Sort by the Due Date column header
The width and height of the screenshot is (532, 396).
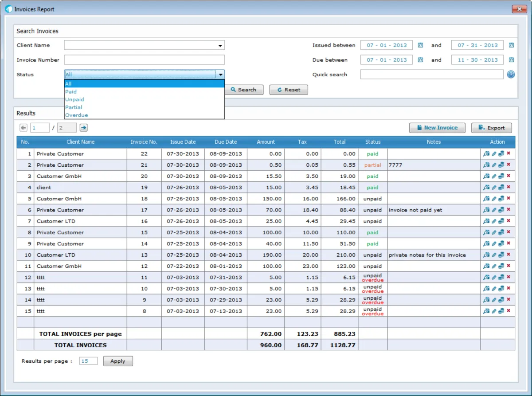point(226,142)
